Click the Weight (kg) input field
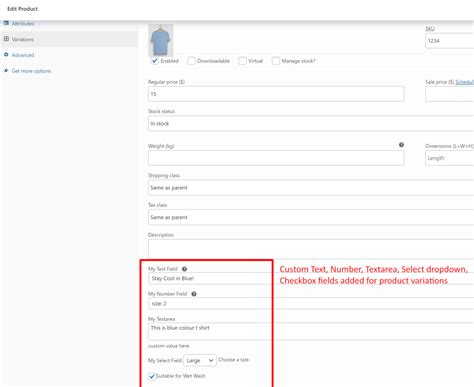The height and width of the screenshot is (387, 474). (x=276, y=158)
